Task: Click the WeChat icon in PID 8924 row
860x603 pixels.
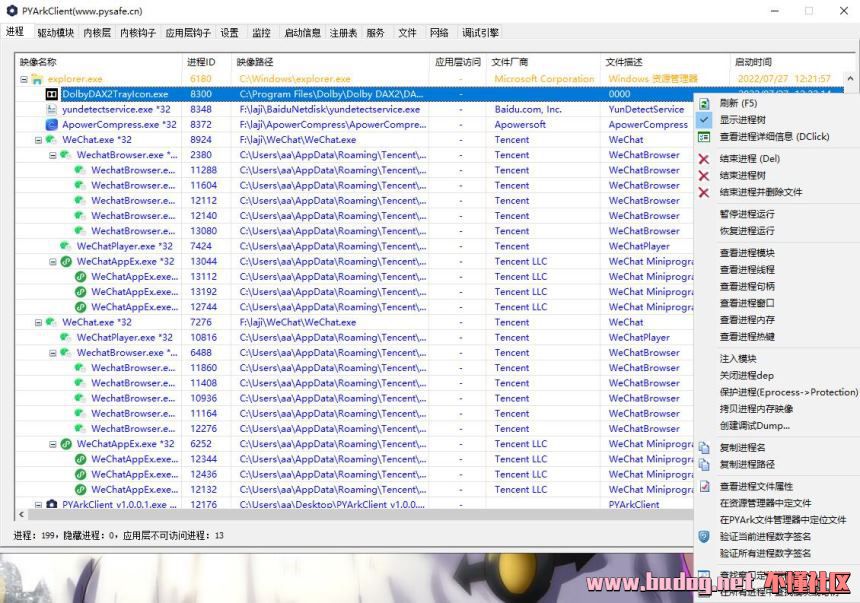Action: tap(51, 140)
